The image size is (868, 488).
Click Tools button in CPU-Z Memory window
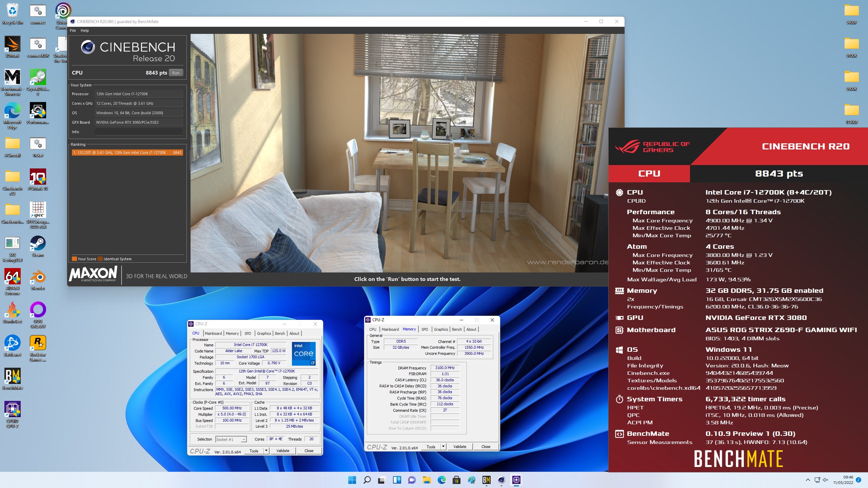pos(431,447)
